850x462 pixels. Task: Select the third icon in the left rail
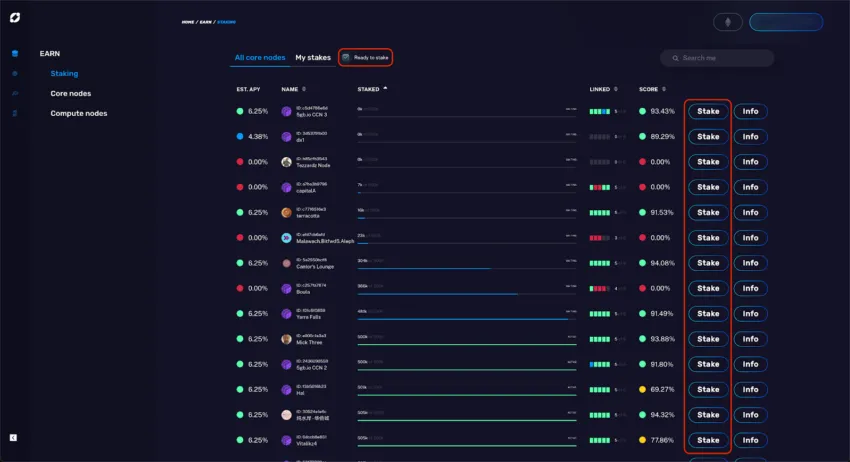click(x=15, y=93)
